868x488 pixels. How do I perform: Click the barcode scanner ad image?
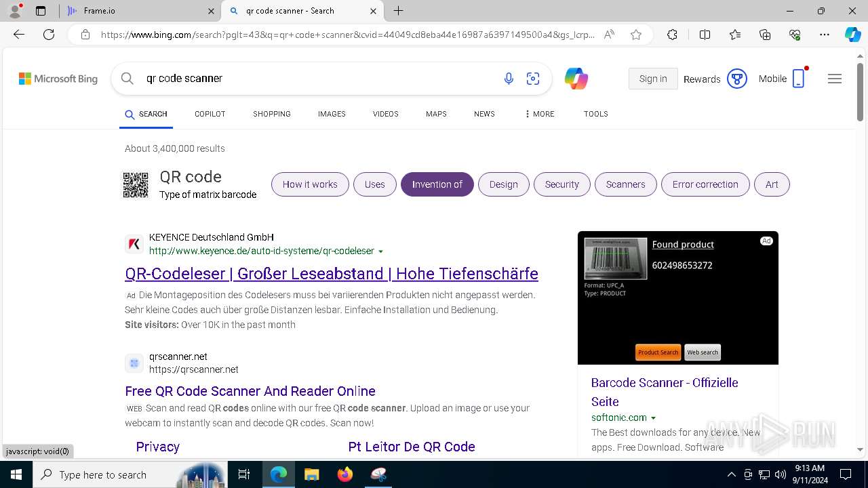pyautogui.click(x=678, y=298)
